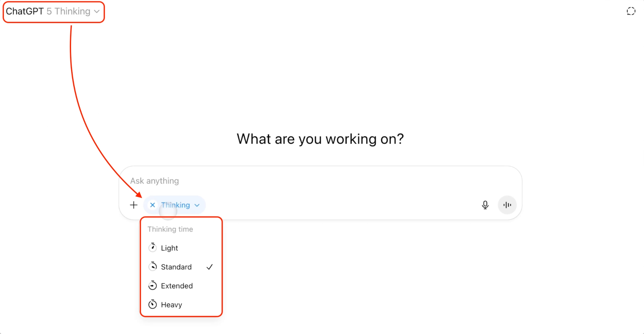Click the Extended stopwatch icon

(x=153, y=285)
